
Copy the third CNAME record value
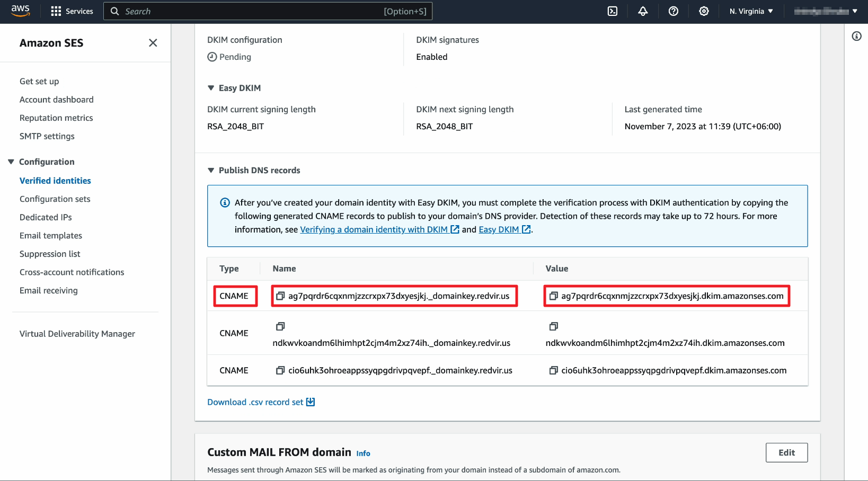(x=553, y=370)
